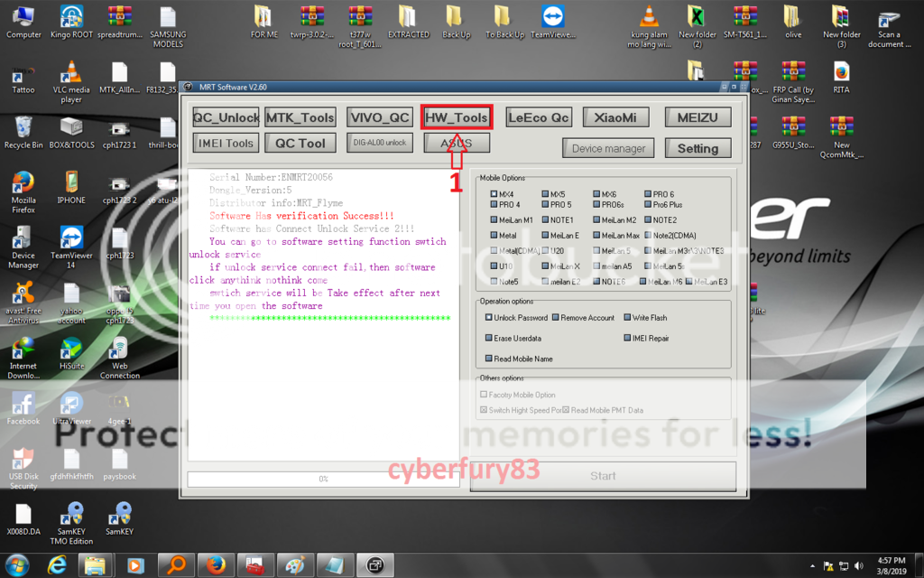Open the TeamViewer 14 desktop shortcut
The width and height of the screenshot is (924, 578).
pyautogui.click(x=71, y=238)
